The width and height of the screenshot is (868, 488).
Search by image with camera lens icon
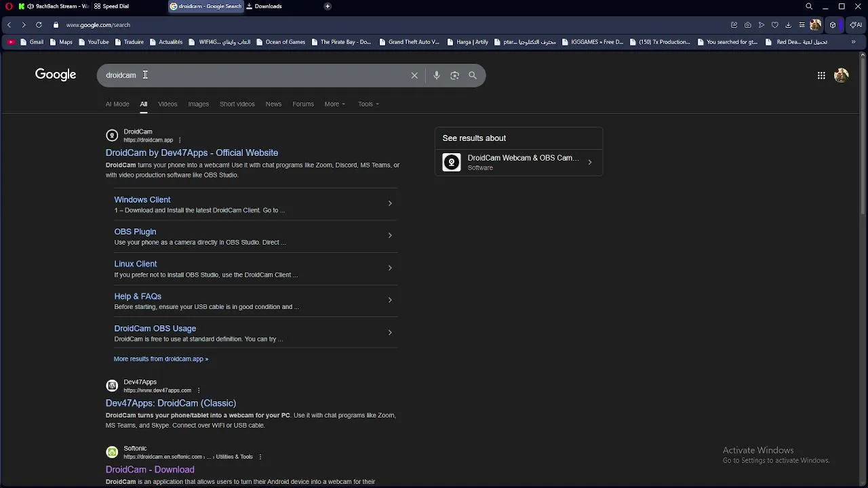pyautogui.click(x=454, y=75)
